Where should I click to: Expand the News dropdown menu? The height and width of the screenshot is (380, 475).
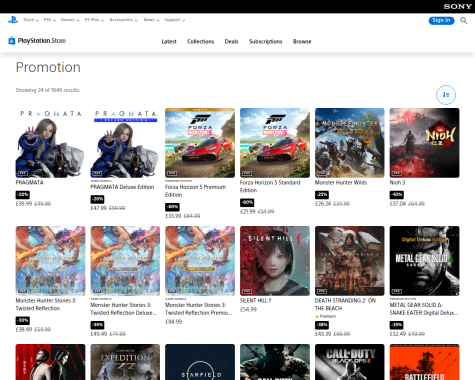point(151,20)
